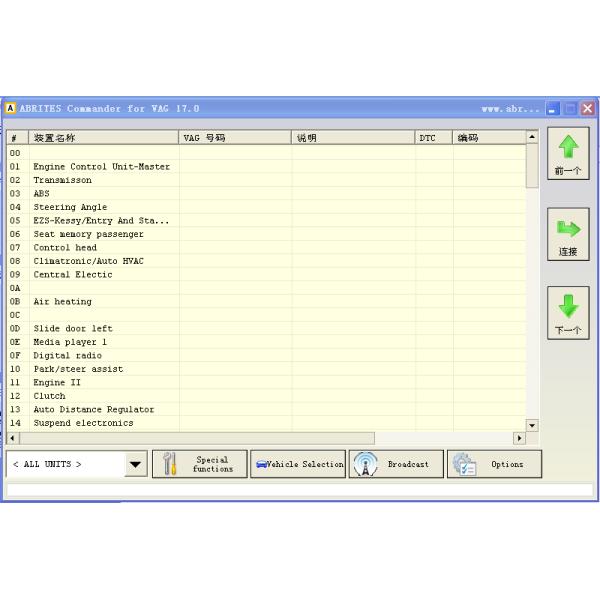Click the green down arrow next icon
Viewport: 600px width, 600px height.
[x=568, y=308]
